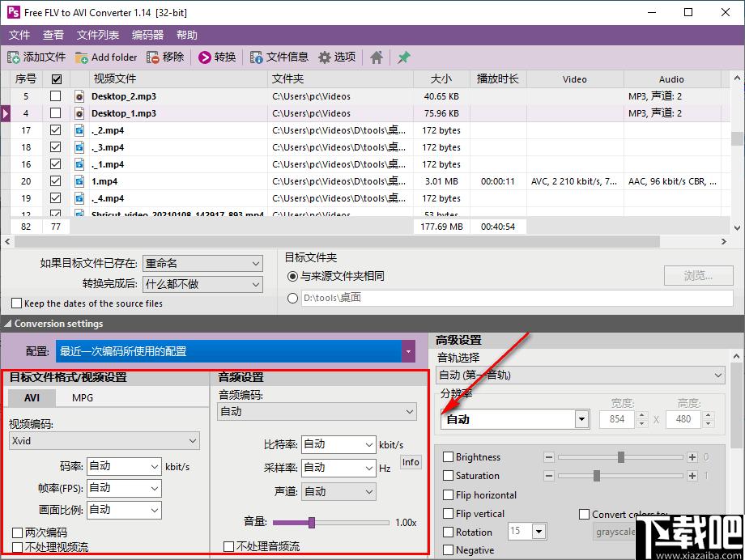Sort by the 大小 column header

(x=441, y=79)
